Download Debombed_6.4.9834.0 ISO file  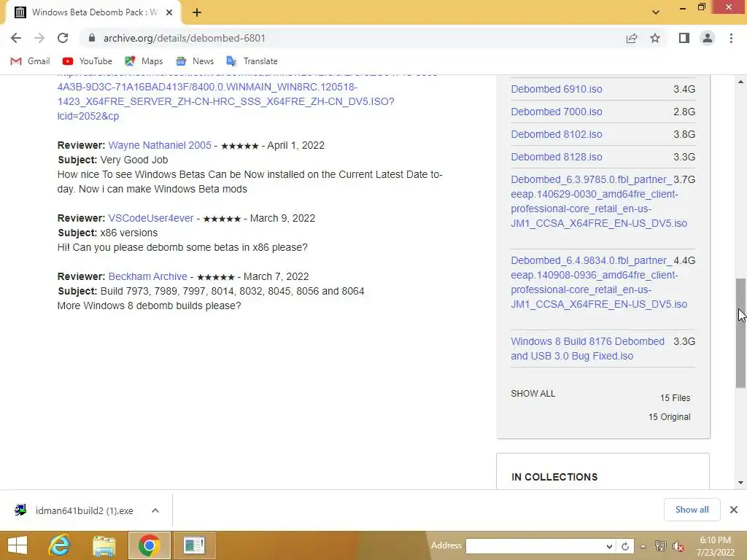[x=599, y=282]
